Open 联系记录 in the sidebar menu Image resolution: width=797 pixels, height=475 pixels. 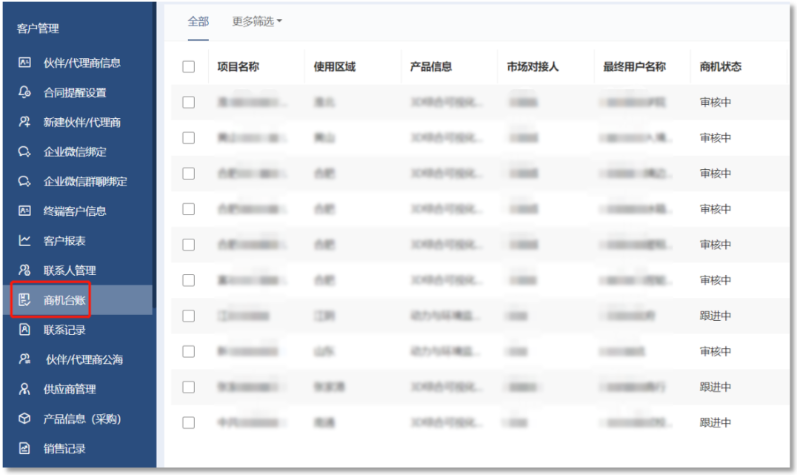65,330
